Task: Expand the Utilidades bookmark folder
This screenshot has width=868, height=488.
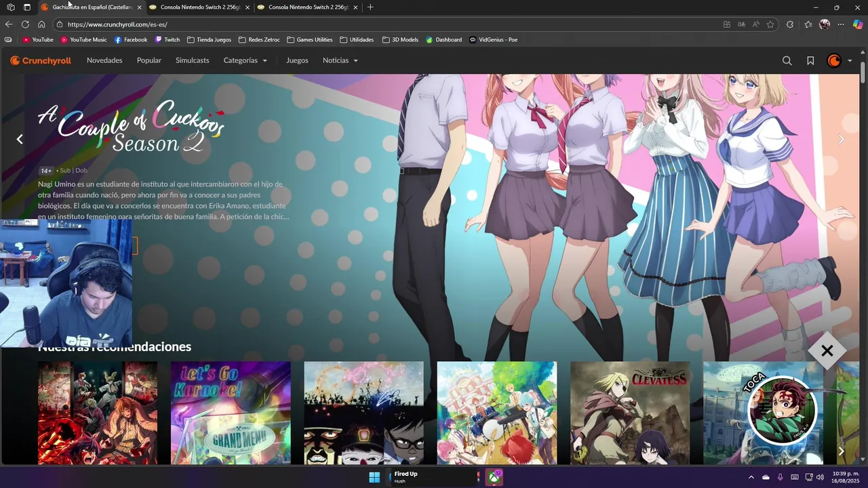Action: [357, 39]
